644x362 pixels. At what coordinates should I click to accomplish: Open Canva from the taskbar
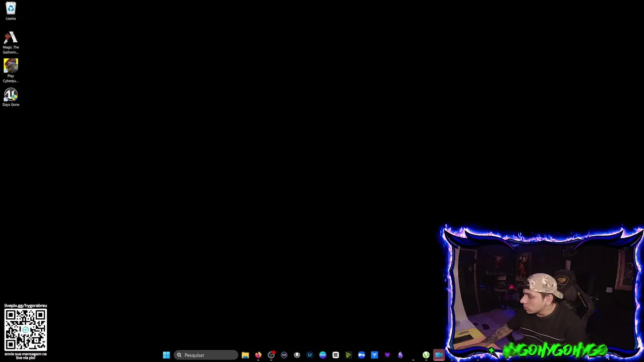click(x=323, y=355)
